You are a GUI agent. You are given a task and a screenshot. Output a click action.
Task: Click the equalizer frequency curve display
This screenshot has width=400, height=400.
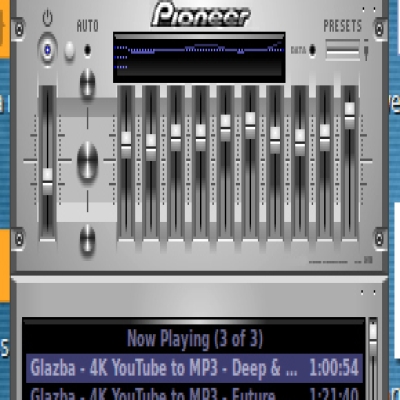click(x=199, y=58)
